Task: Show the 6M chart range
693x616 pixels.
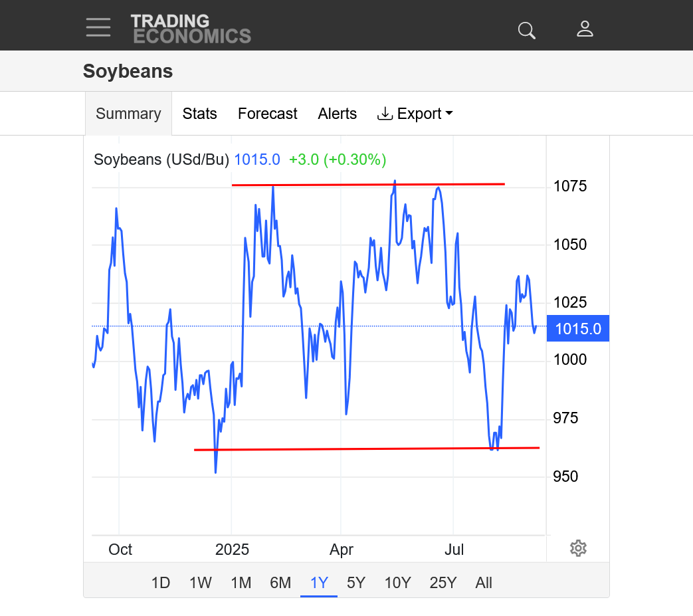Action: 280,583
